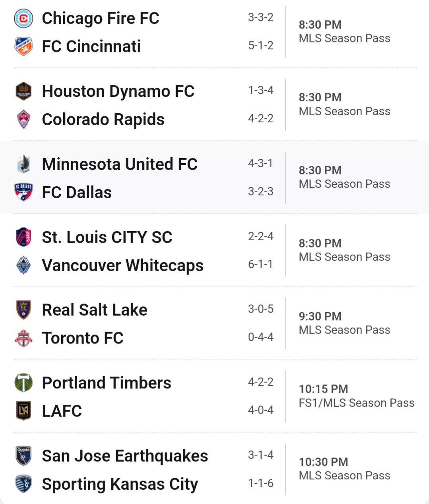Image resolution: width=429 pixels, height=504 pixels.
Task: Click the San Jose Earthquakes team name
Action: point(125,456)
